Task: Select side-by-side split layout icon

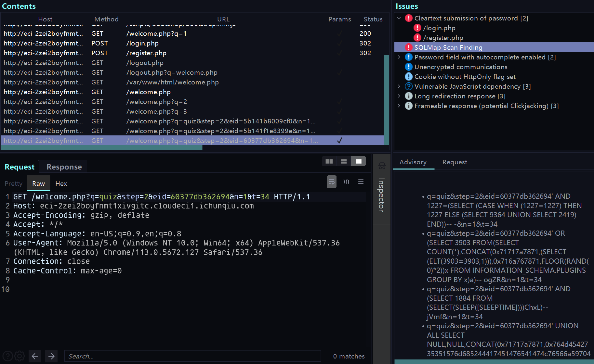Action: pos(329,161)
